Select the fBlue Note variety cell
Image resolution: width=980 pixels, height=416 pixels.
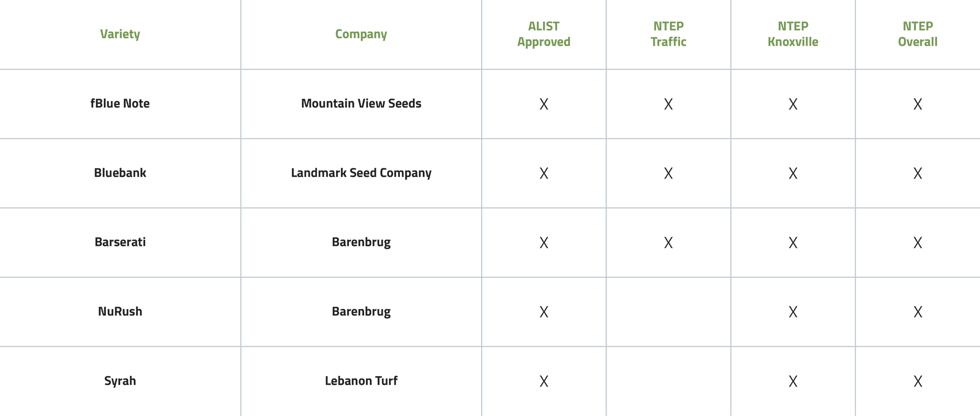(120, 104)
